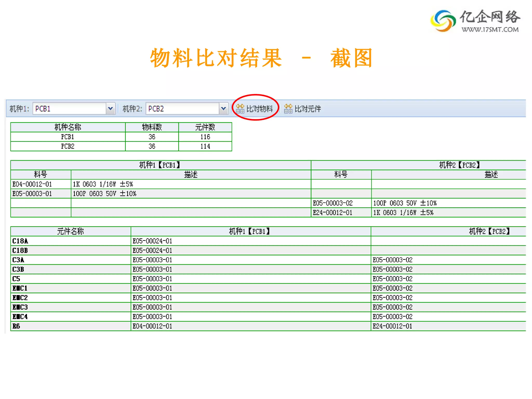Viewport: 532px width, 399px height.
Task: Click the 比对物料 button label
Action: (260, 109)
